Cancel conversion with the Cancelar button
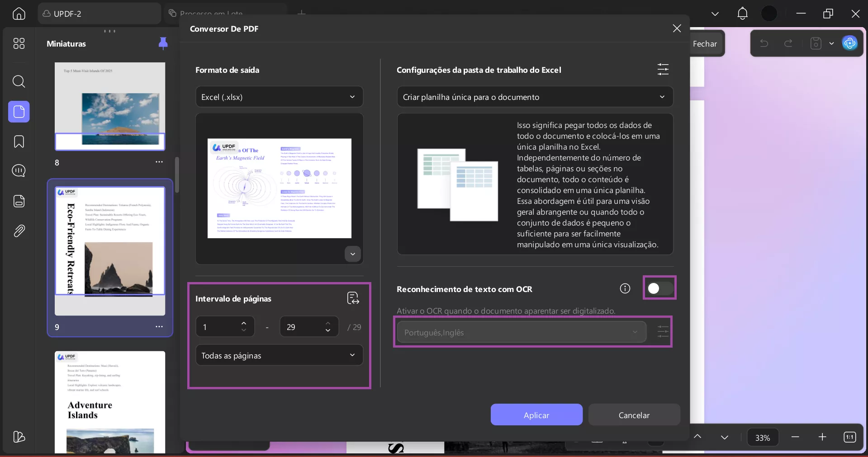 click(x=634, y=415)
